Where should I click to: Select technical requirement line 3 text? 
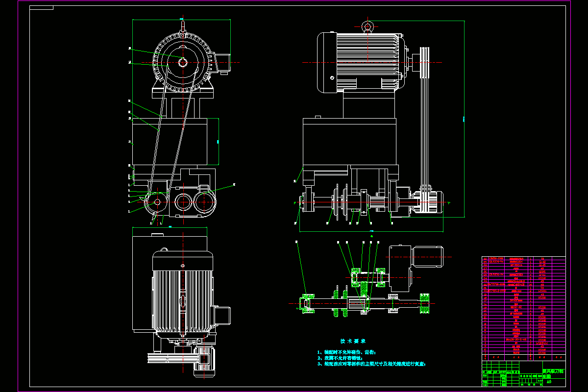pyautogui.click(x=371, y=364)
